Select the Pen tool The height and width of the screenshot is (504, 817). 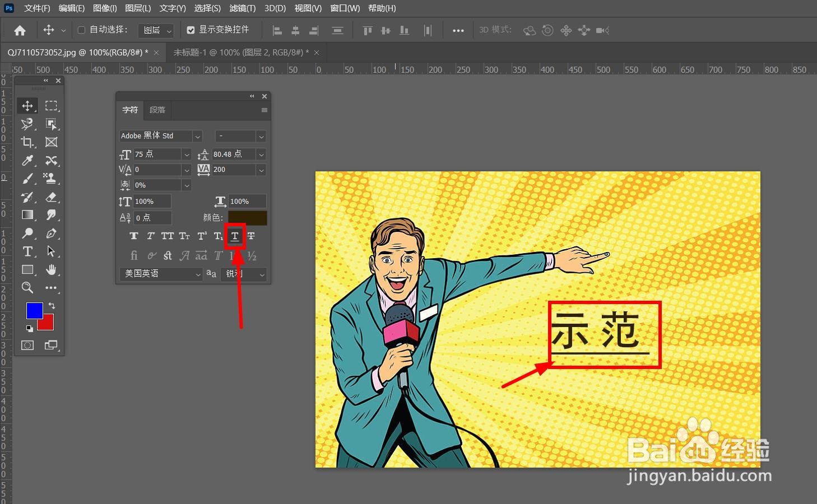pos(51,234)
